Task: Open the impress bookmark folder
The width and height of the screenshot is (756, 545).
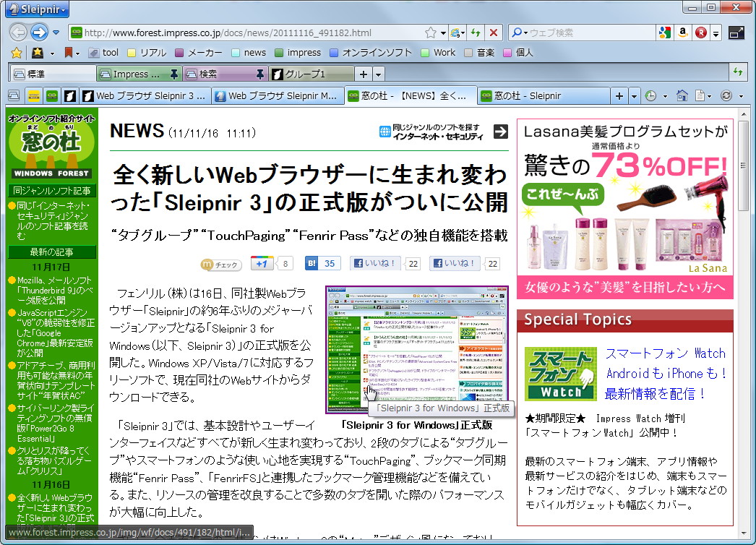Action: 298,53
